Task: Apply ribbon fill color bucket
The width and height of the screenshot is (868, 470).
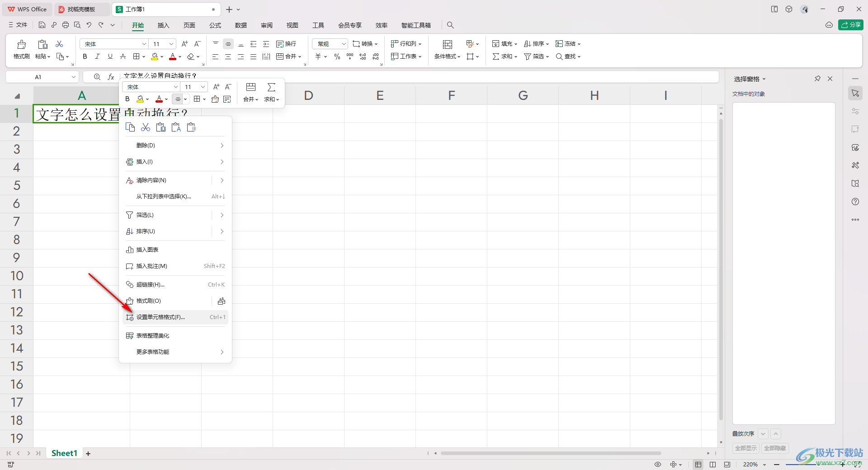Action: (x=155, y=56)
